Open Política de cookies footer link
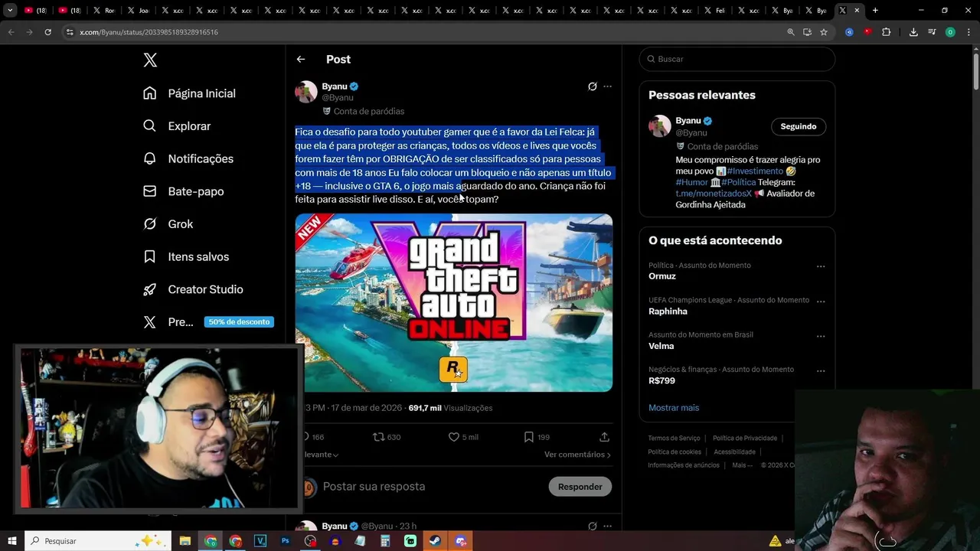 [x=675, y=452]
